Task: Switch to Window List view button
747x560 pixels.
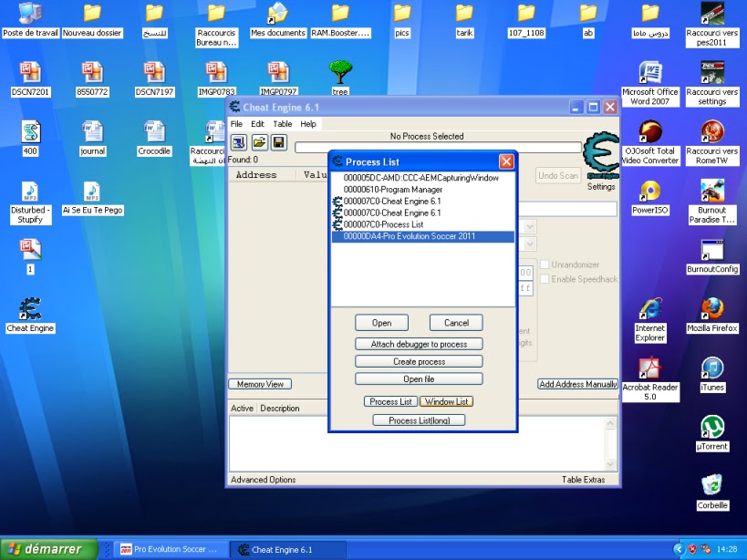Action: tap(446, 401)
